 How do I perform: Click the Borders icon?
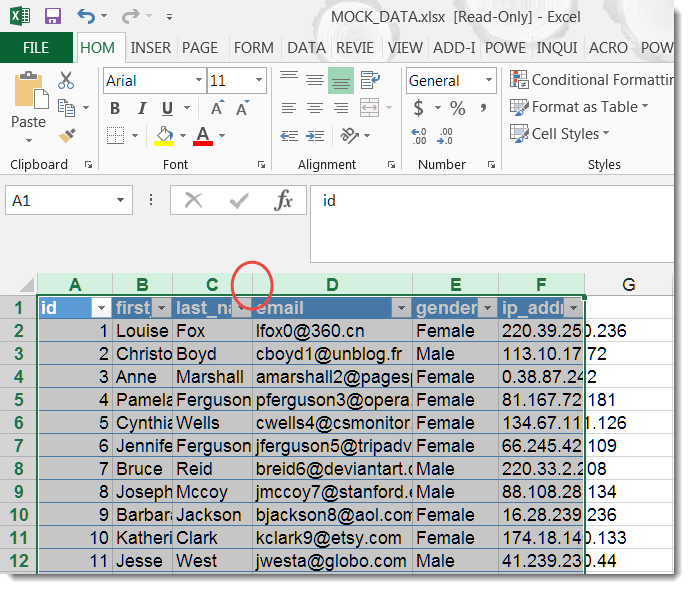click(116, 135)
